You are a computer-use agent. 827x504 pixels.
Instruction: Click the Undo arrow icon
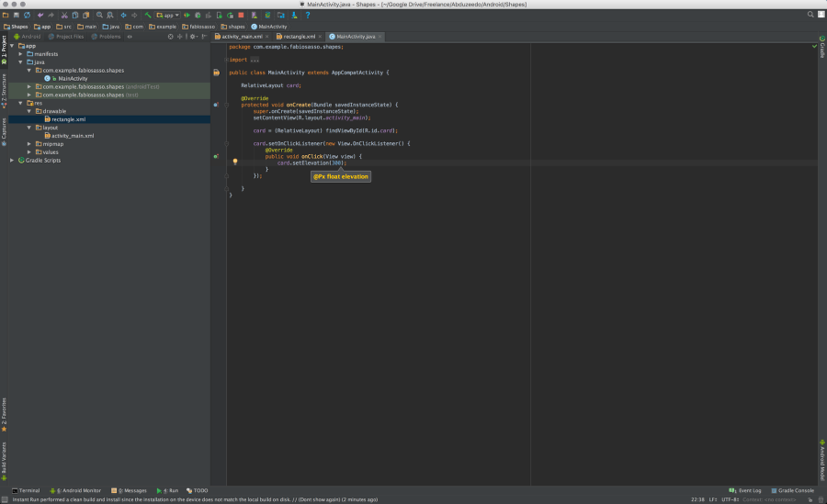pos(40,16)
